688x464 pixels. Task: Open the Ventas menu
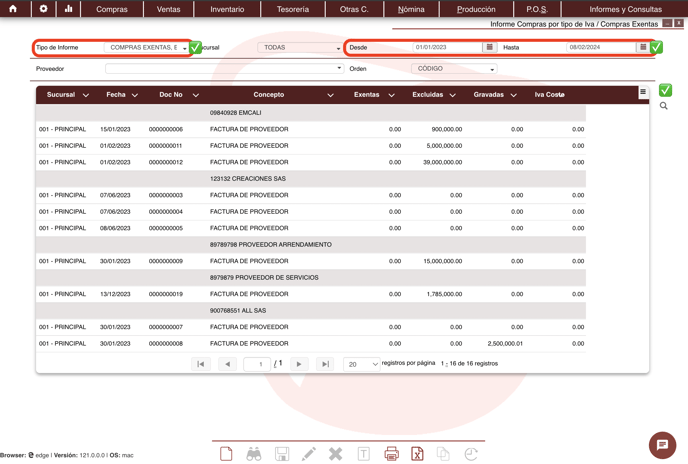[x=168, y=9]
